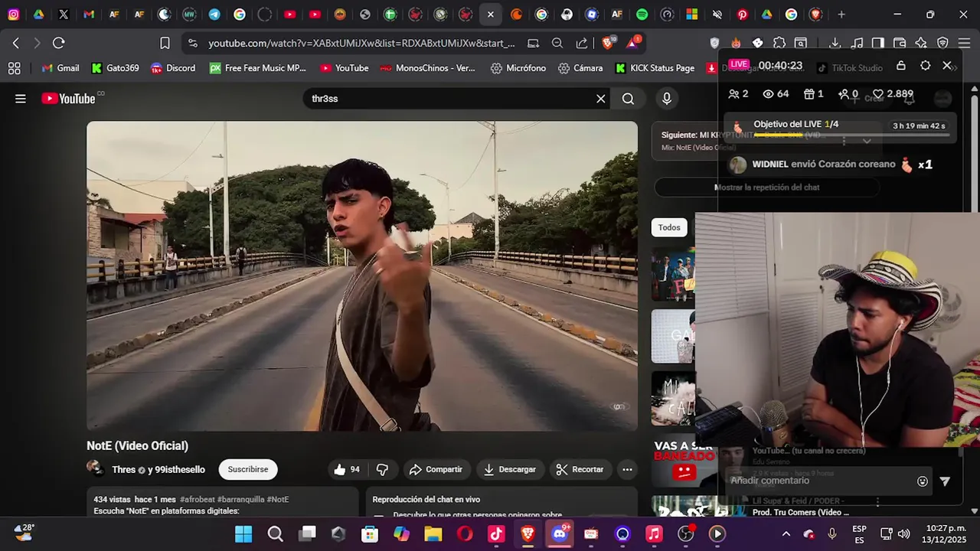Open the Brave Shields lion icon
Viewport: 980px width, 551px height.
coord(608,43)
